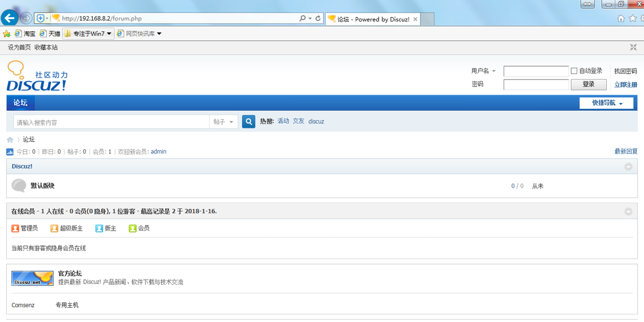
Task: Click the speech bubble icon beside 默认版块
Action: (x=19, y=186)
